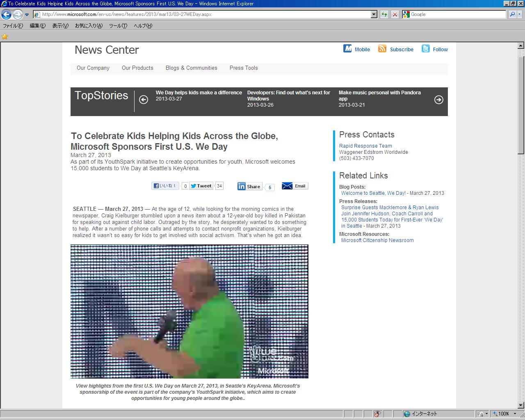Viewport: 525px width, 420px height.
Task: Click the phone number (503) 433-7070
Action: (x=356, y=158)
